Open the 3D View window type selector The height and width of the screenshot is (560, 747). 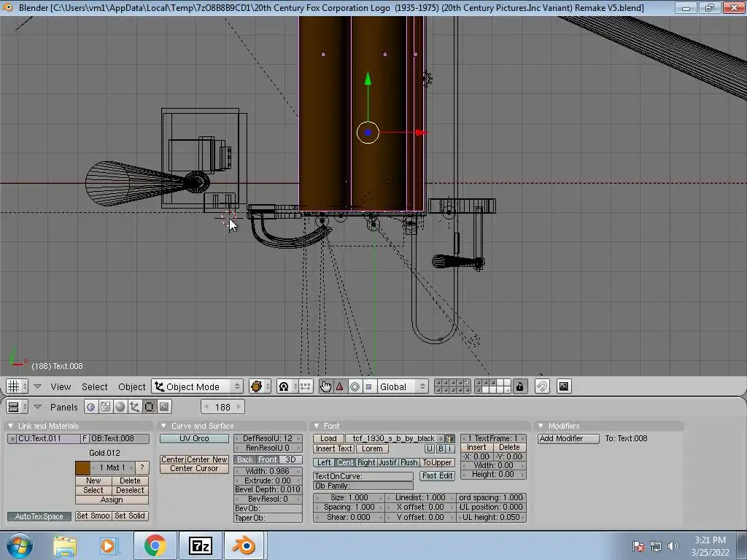pos(18,386)
